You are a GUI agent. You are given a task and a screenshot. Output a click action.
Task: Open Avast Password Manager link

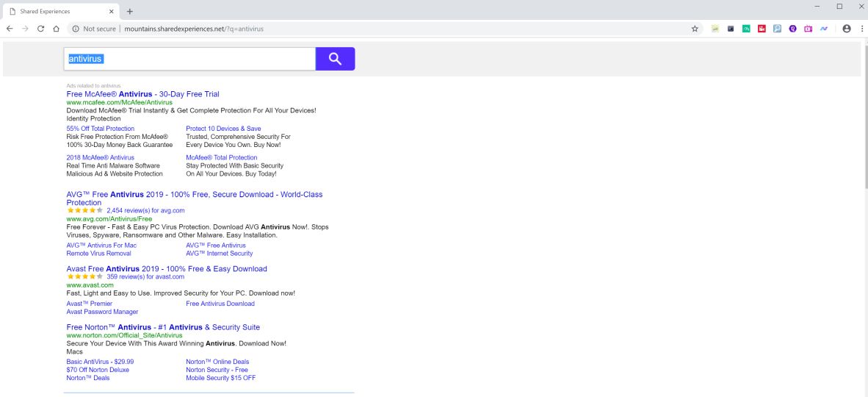point(102,312)
